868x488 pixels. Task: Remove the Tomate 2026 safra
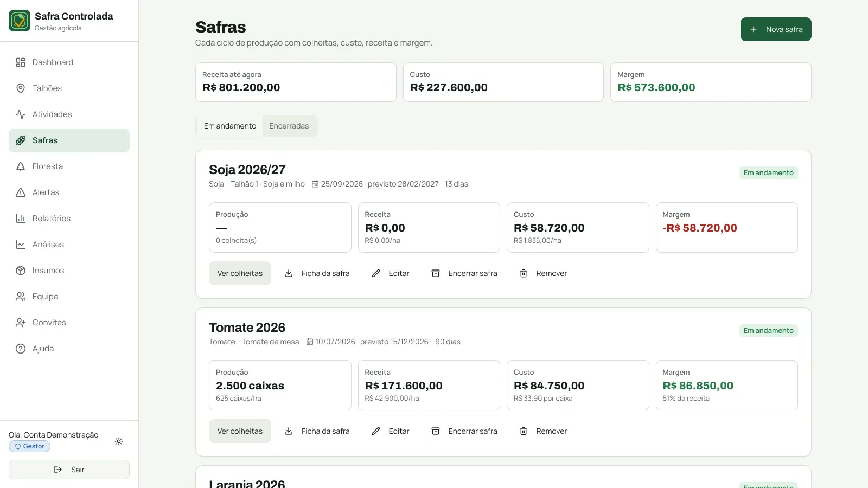click(x=543, y=431)
